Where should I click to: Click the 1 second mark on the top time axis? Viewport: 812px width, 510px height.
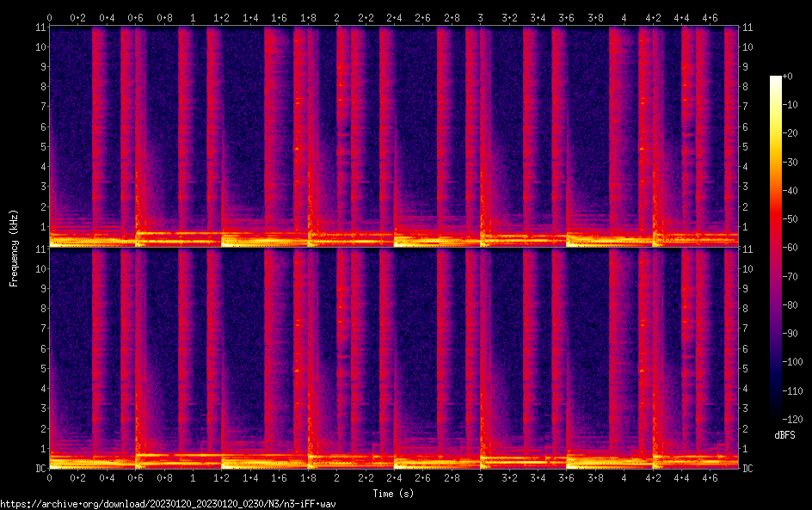click(193, 17)
